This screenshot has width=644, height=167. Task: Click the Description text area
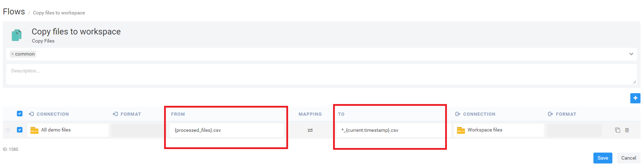click(321, 74)
